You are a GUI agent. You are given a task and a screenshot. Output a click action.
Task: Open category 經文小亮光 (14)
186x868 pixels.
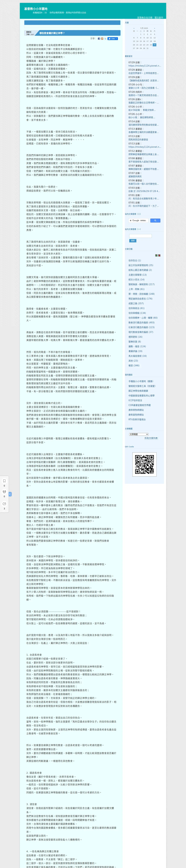(x=136, y=279)
